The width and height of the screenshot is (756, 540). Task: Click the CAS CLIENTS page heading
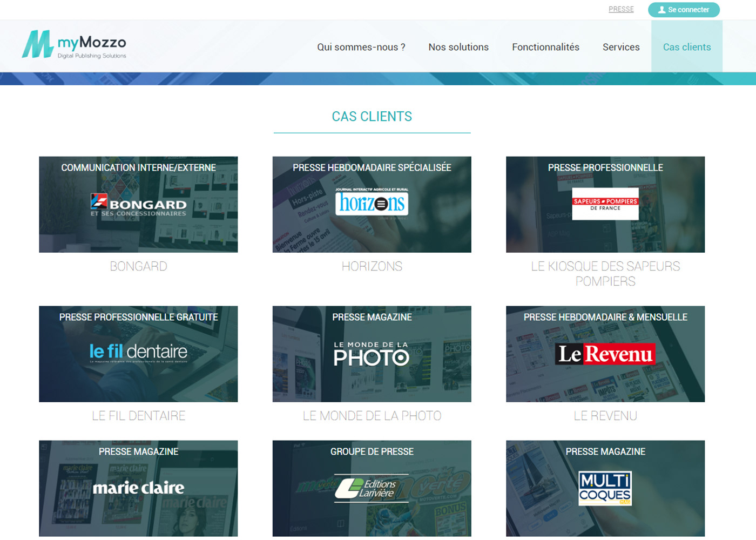(x=372, y=117)
